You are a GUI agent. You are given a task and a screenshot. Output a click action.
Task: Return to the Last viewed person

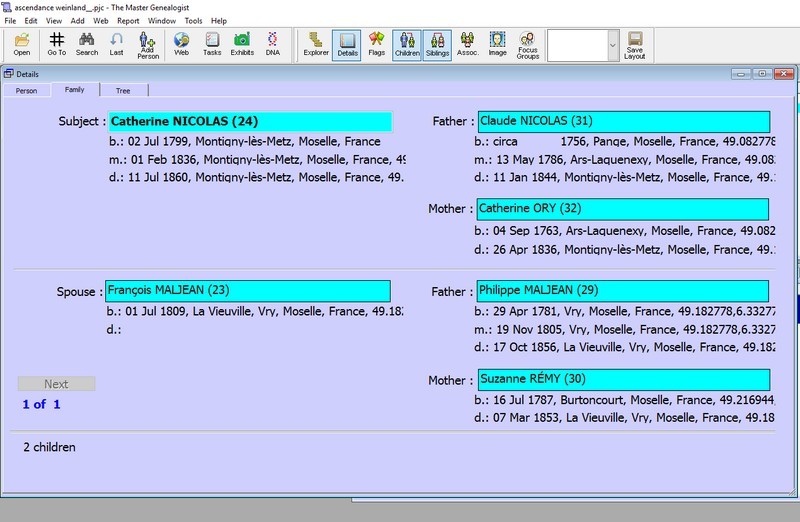tap(116, 44)
